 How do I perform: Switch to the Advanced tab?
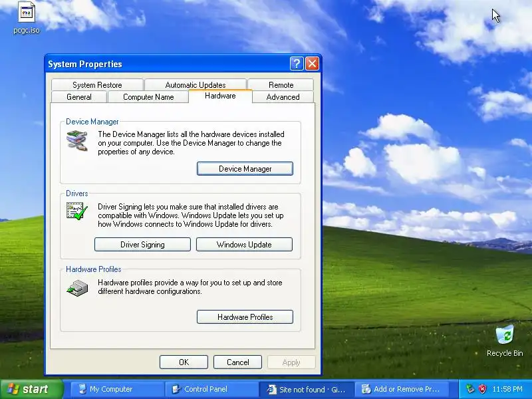pyautogui.click(x=283, y=97)
